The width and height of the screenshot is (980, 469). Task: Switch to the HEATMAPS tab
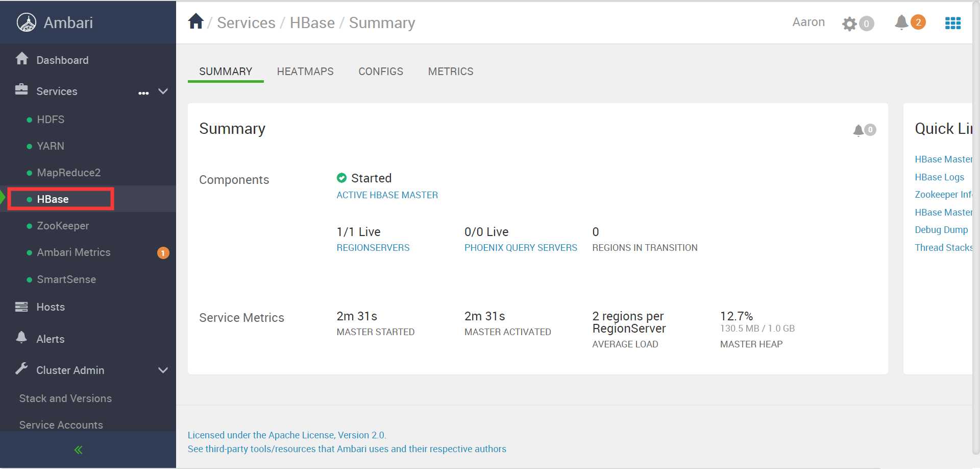305,72
